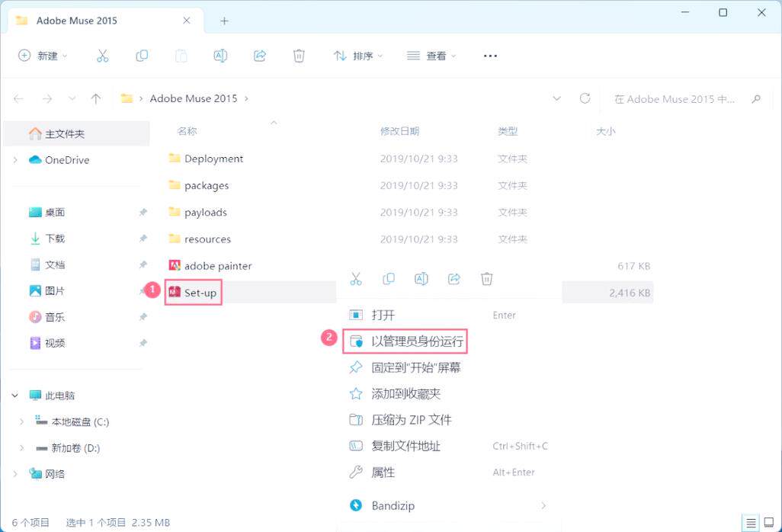Expand breadcrumb chevron after Adobe Muse 2015
The width and height of the screenshot is (782, 532).
click(x=246, y=99)
